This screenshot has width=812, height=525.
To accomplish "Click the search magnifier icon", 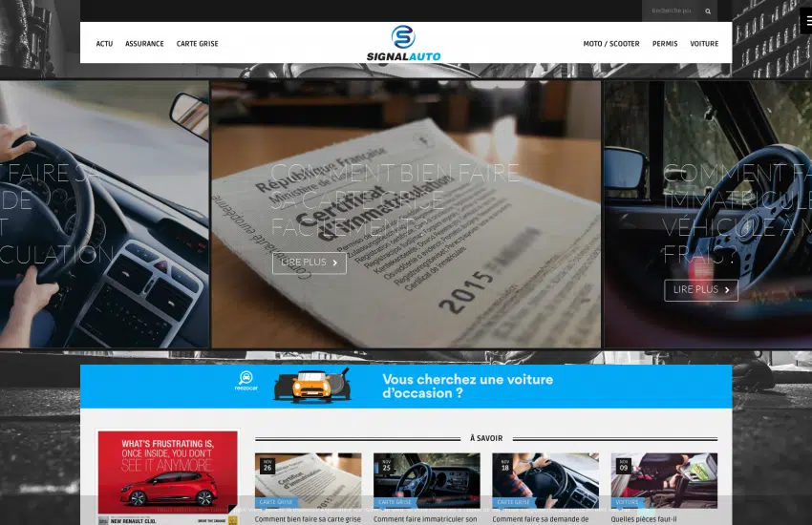I will pos(708,11).
